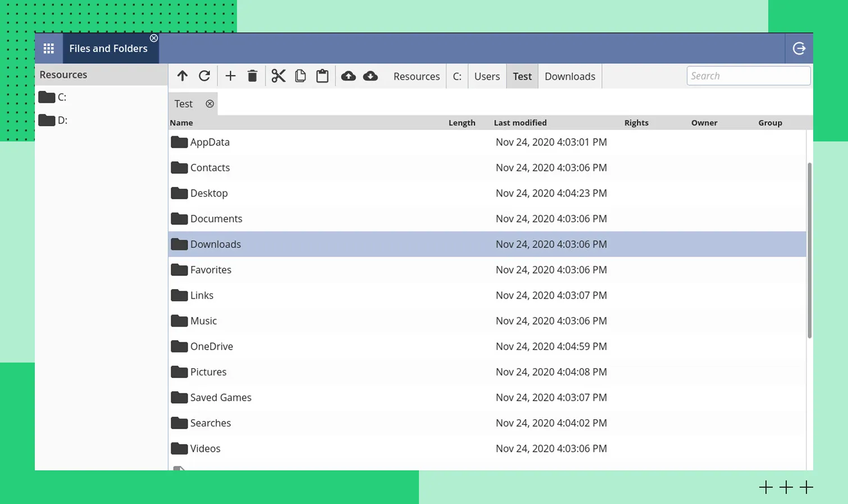Viewport: 848px width, 504px height.
Task: Open the apps grid menu icon
Action: [x=49, y=48]
